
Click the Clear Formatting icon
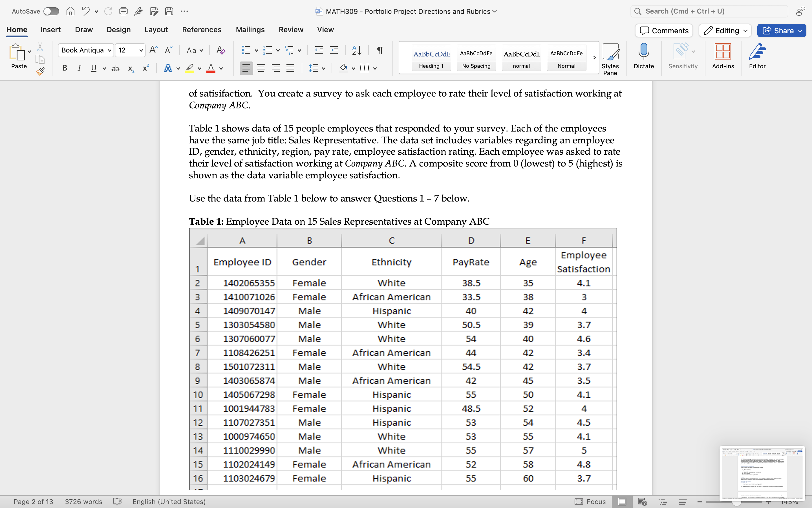coord(220,51)
